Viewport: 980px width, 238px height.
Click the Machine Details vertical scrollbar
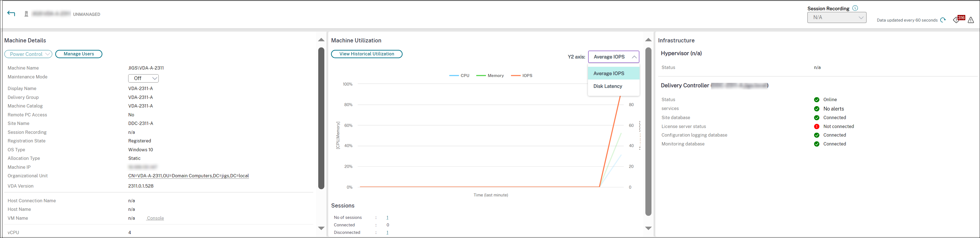tap(321, 118)
